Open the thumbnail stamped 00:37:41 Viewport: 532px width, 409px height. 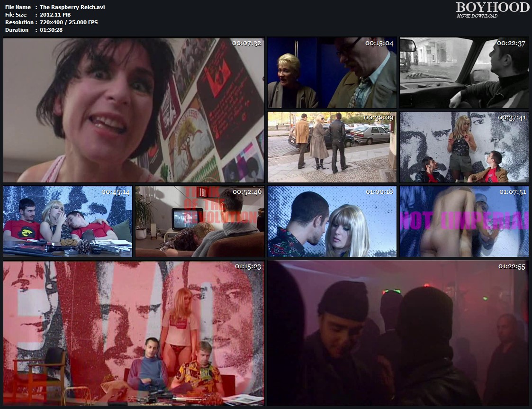click(x=464, y=147)
